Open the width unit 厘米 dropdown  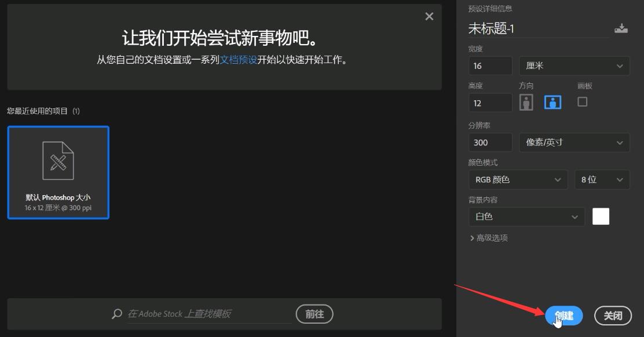click(574, 65)
